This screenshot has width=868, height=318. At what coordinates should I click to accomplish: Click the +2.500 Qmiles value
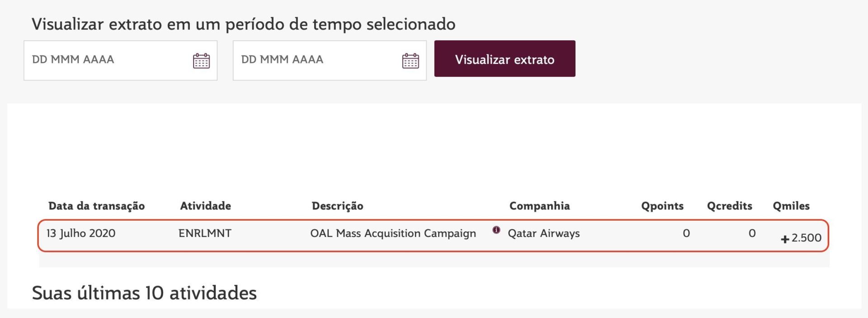[x=801, y=238]
